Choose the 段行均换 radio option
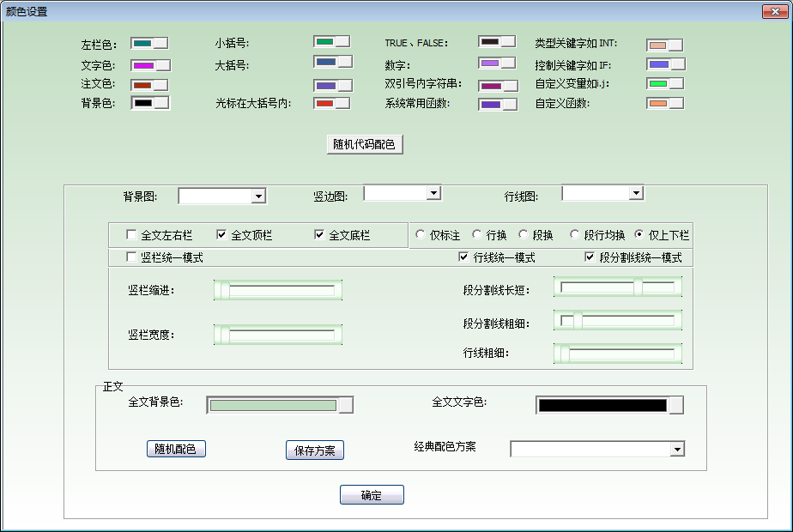 [x=575, y=235]
